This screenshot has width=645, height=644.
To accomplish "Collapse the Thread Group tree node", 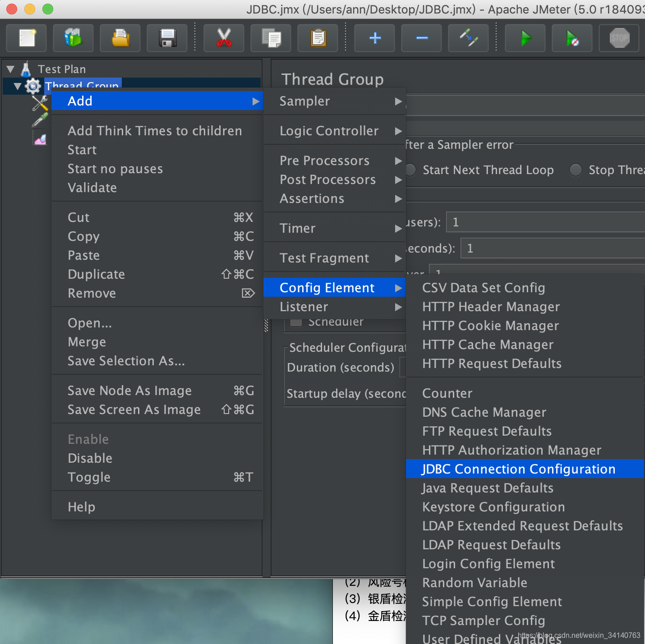I will point(18,86).
